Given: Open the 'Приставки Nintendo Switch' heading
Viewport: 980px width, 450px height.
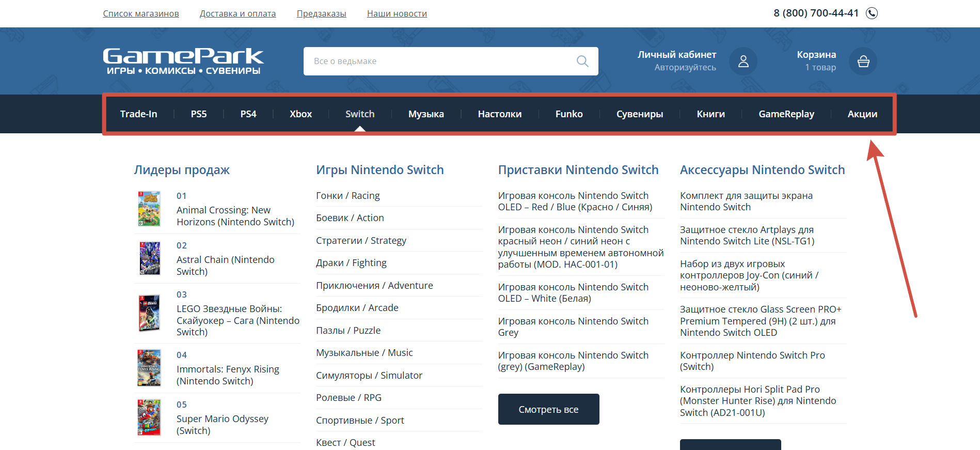Looking at the screenshot, I should coord(578,170).
